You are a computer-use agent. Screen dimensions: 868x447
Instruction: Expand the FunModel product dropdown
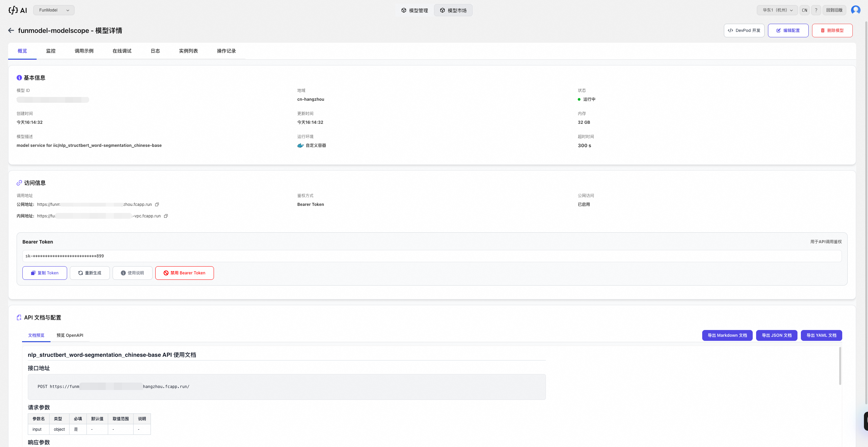pos(54,10)
